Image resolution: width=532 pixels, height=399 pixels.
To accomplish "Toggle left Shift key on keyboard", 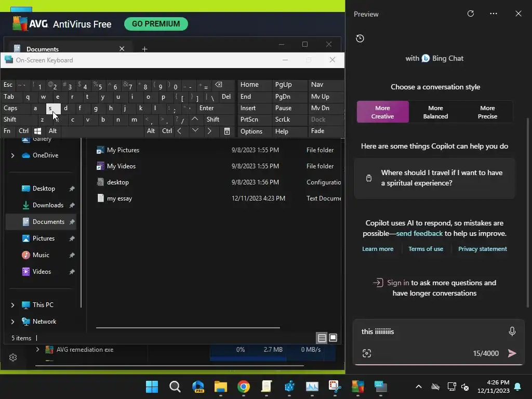I will coord(19,119).
